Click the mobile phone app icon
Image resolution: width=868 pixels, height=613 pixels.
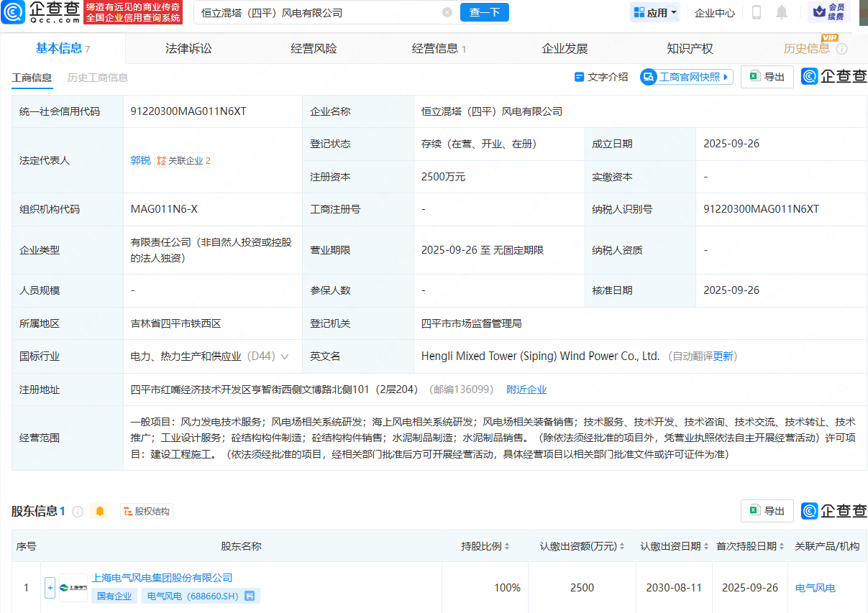[x=755, y=12]
